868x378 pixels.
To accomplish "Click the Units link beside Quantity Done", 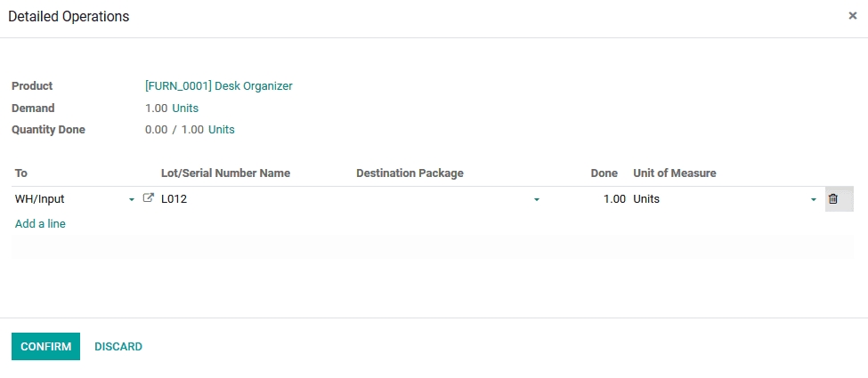I will point(222,130).
